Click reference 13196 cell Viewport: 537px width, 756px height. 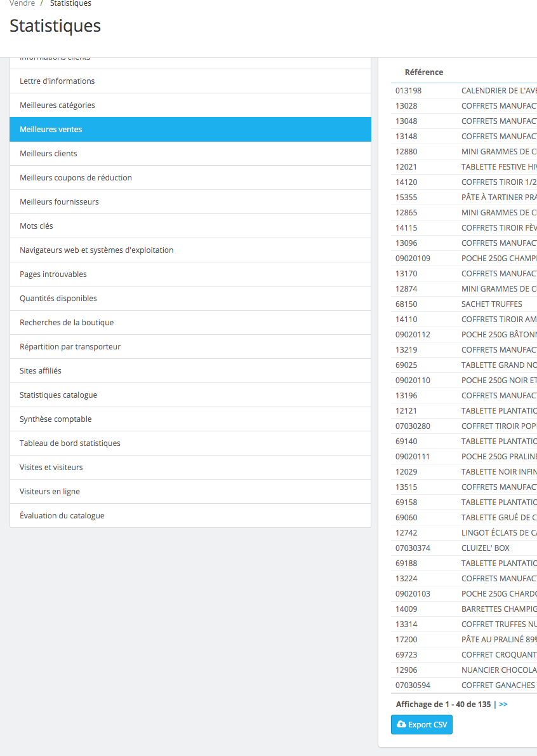(406, 395)
